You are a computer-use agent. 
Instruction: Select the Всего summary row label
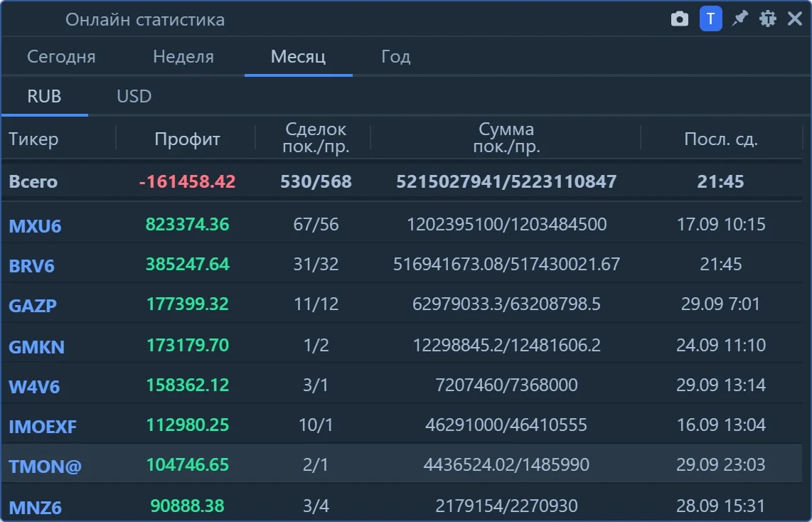tap(33, 182)
